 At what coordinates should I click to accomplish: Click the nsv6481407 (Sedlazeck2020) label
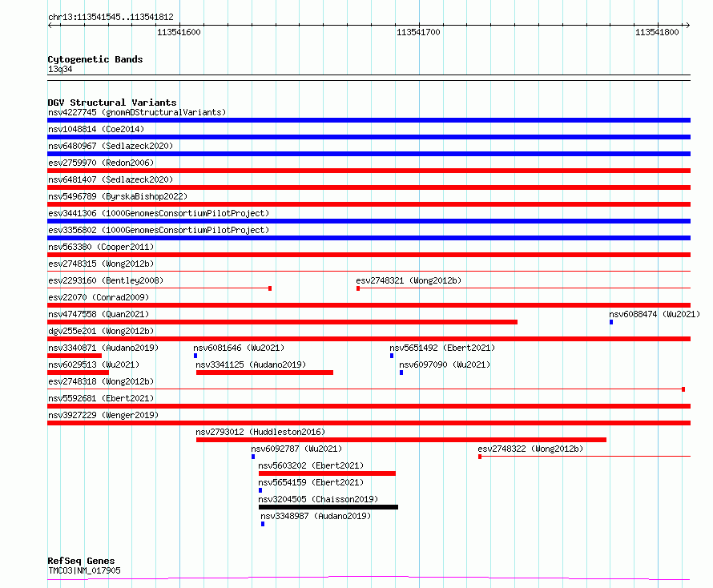point(111,179)
